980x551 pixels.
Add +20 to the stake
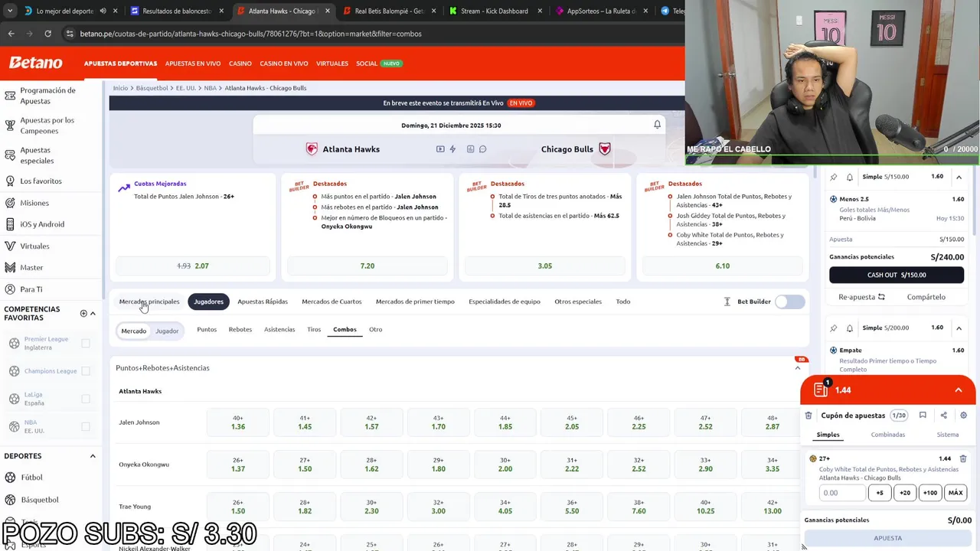coord(904,493)
